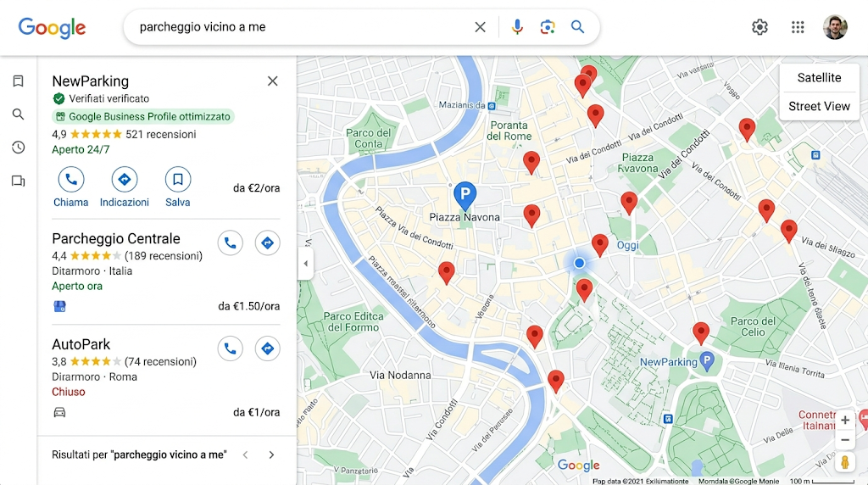Click the search input field text
This screenshot has height=485, width=868.
(203, 27)
